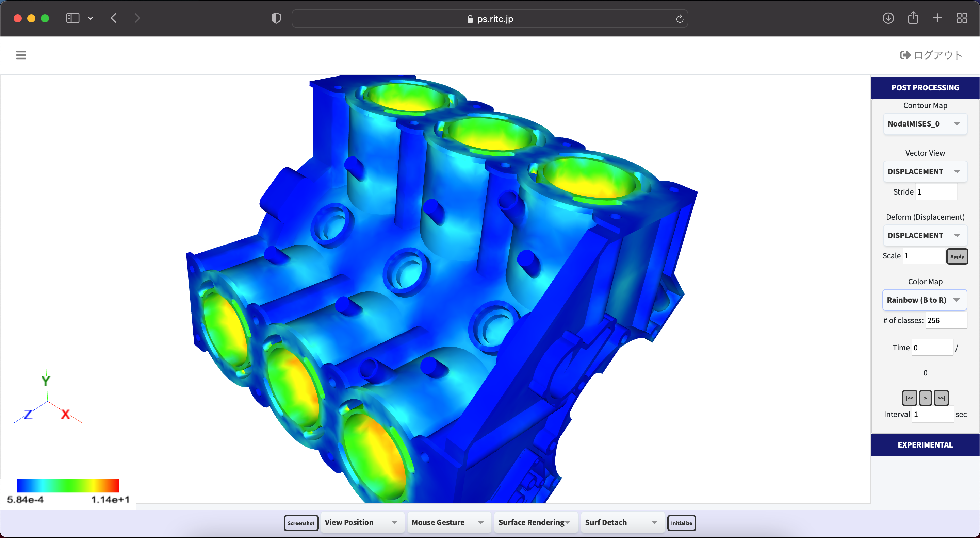The width and height of the screenshot is (980, 538).
Task: Select the POST PROCESSING panel header
Action: tap(925, 87)
